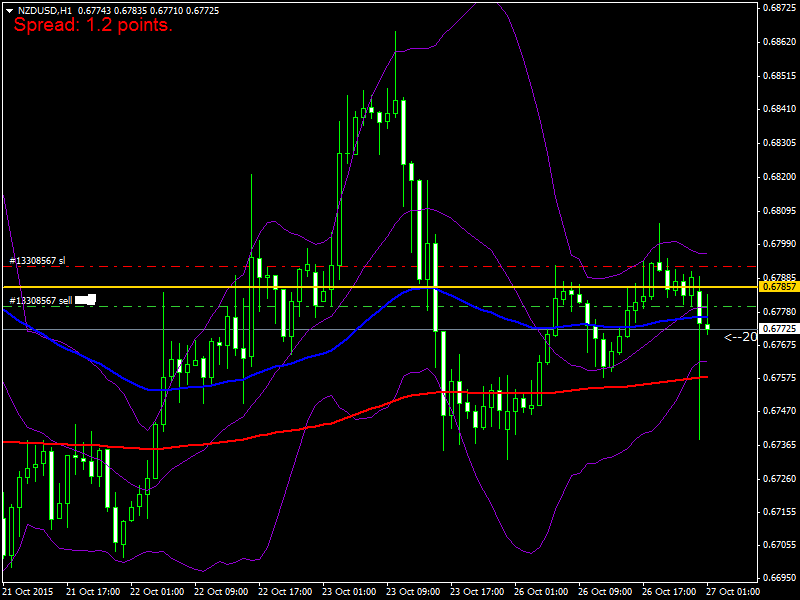The height and width of the screenshot is (600, 800).
Task: Click the yellow 0.67857 price tag
Action: pos(778,286)
